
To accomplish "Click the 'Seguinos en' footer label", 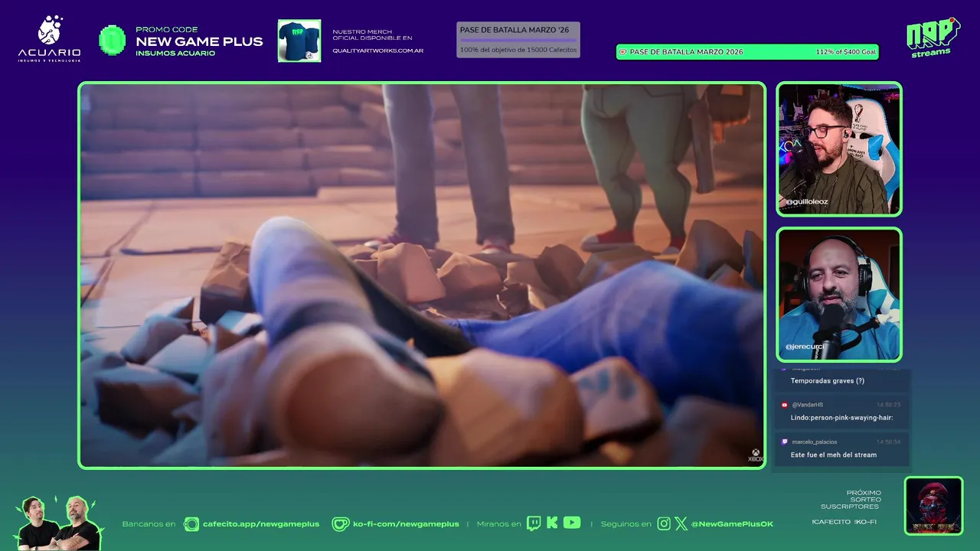I will click(x=626, y=524).
